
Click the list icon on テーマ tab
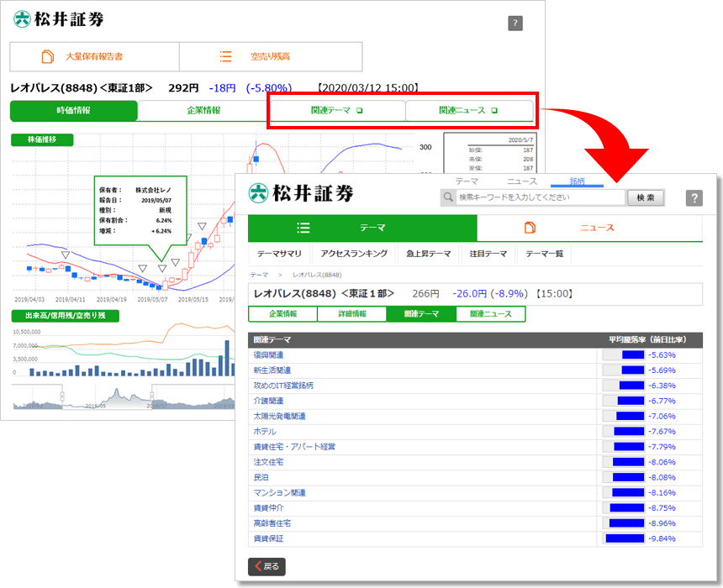click(x=303, y=228)
